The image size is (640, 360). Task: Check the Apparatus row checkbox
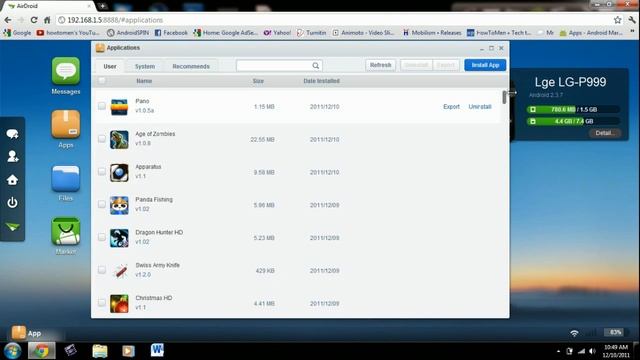(102, 172)
